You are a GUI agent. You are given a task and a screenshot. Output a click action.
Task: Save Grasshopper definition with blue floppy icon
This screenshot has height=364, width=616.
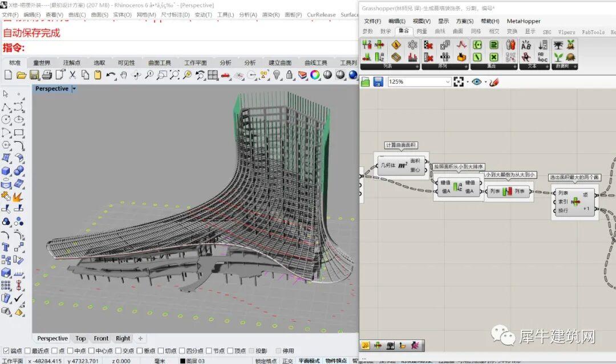[378, 81]
